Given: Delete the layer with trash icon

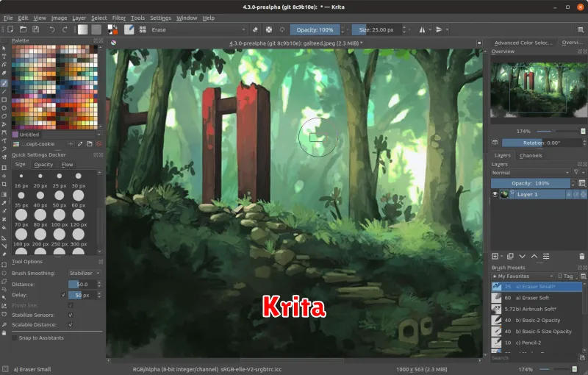Looking at the screenshot, I should tap(582, 257).
